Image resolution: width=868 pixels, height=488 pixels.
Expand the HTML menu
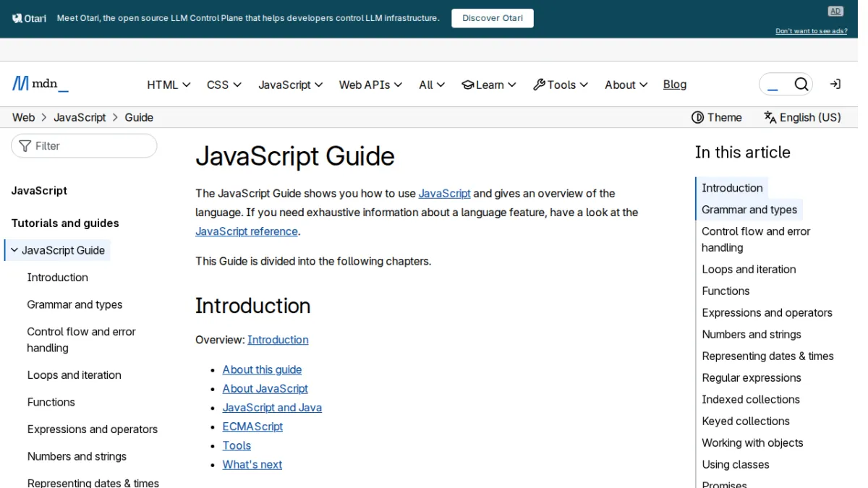pyautogui.click(x=169, y=85)
